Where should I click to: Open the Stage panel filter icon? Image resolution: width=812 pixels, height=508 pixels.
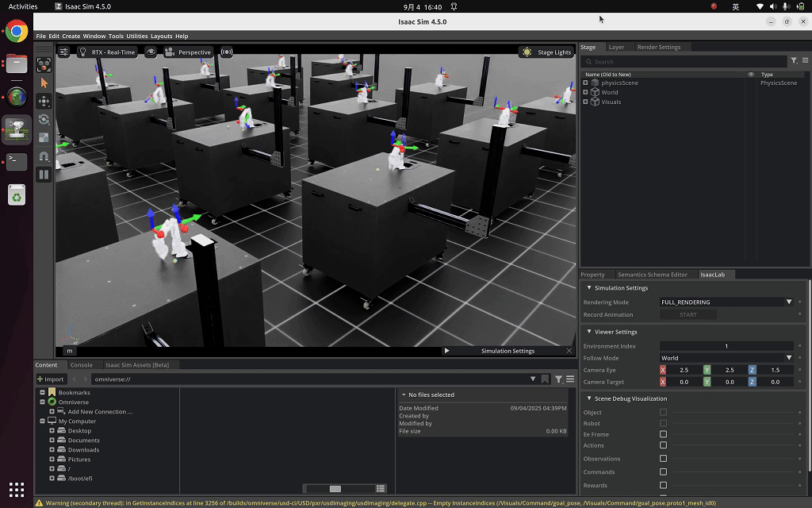pos(794,60)
